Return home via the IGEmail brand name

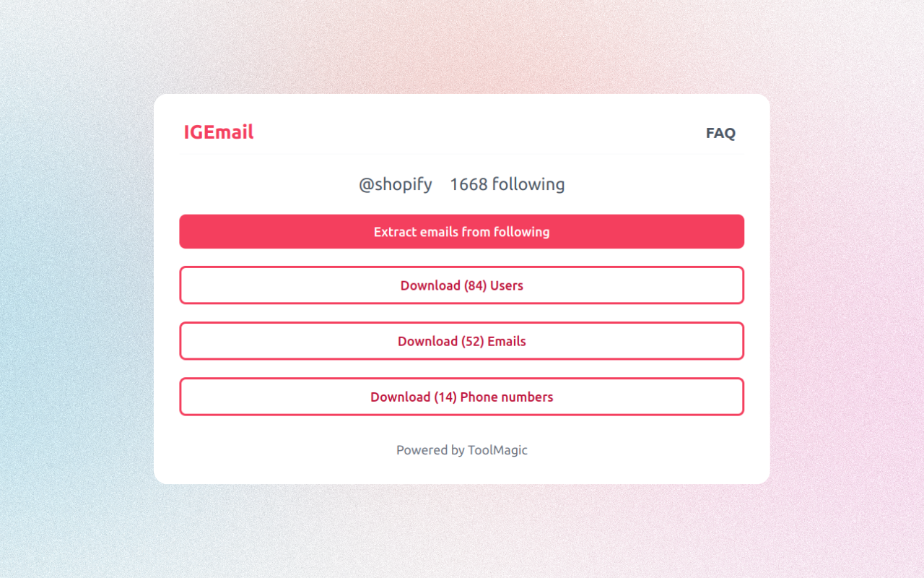218,132
